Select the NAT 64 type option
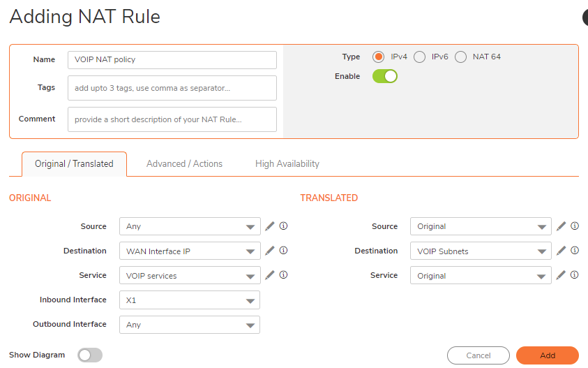Image resolution: width=588 pixels, height=368 pixels. click(460, 57)
